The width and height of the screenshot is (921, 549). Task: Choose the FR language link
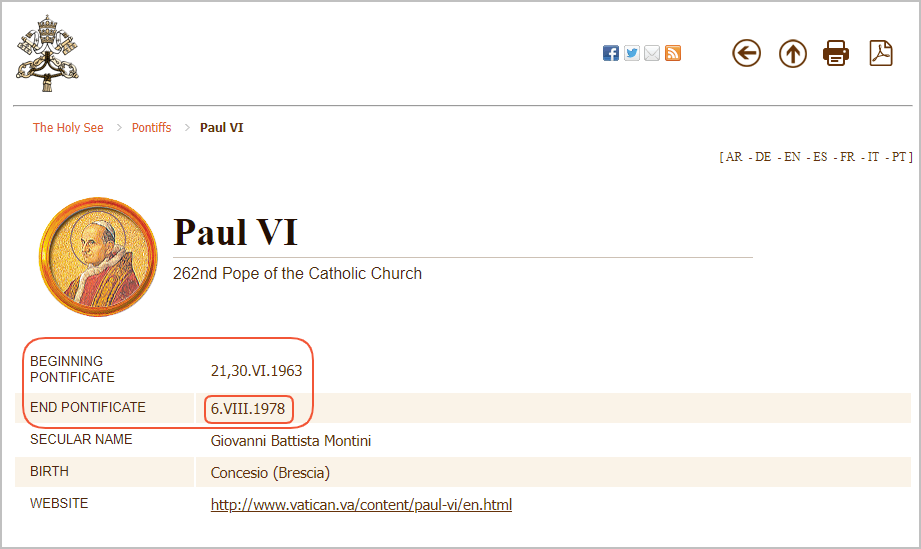pos(848,157)
